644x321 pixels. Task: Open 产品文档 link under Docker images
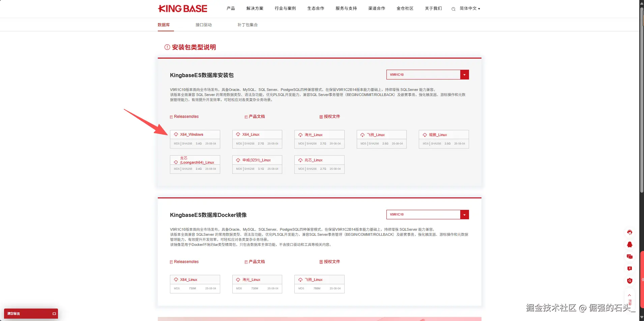(x=257, y=262)
